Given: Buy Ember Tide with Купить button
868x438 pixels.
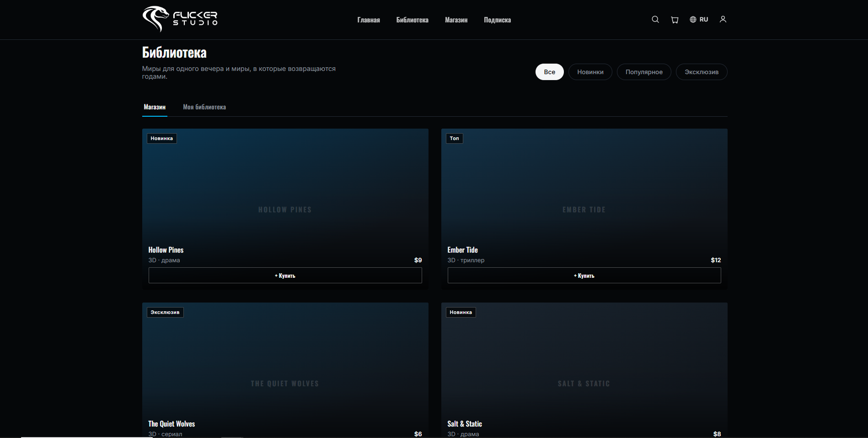Looking at the screenshot, I should (584, 276).
